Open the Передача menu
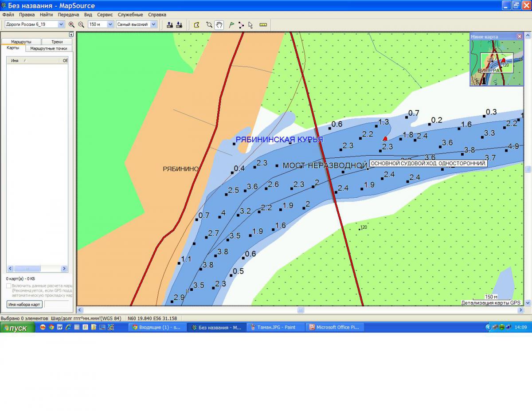532x415 pixels. point(68,15)
